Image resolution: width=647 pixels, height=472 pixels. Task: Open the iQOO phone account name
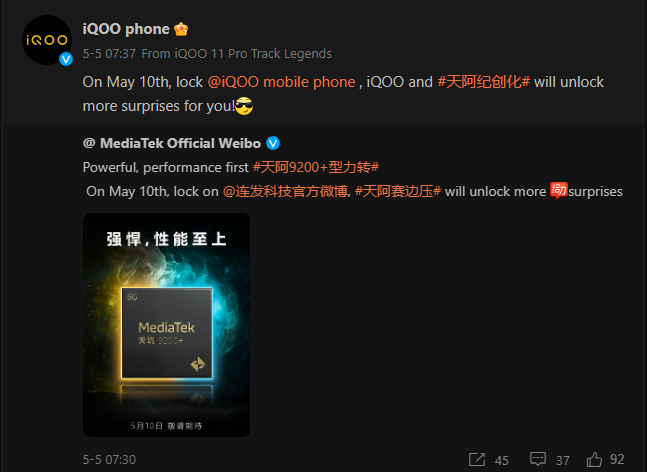126,29
